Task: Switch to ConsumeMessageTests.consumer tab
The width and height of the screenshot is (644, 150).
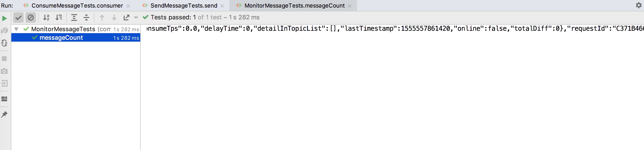Action: (77, 5)
